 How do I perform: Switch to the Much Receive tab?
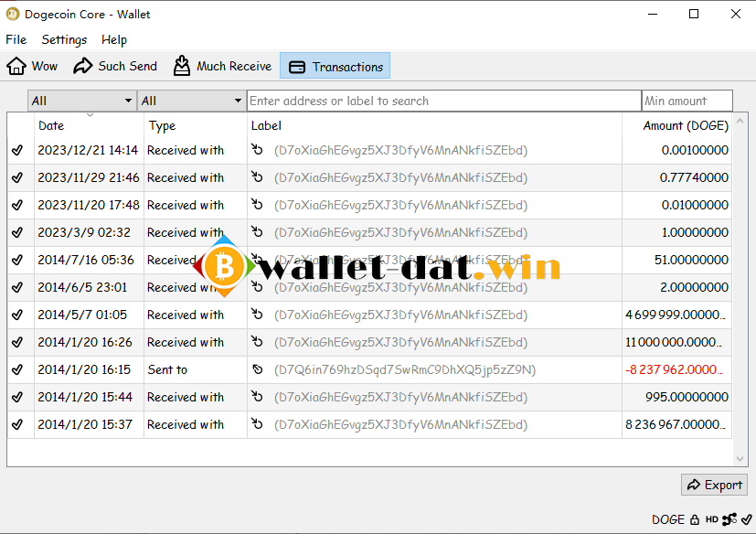222,66
